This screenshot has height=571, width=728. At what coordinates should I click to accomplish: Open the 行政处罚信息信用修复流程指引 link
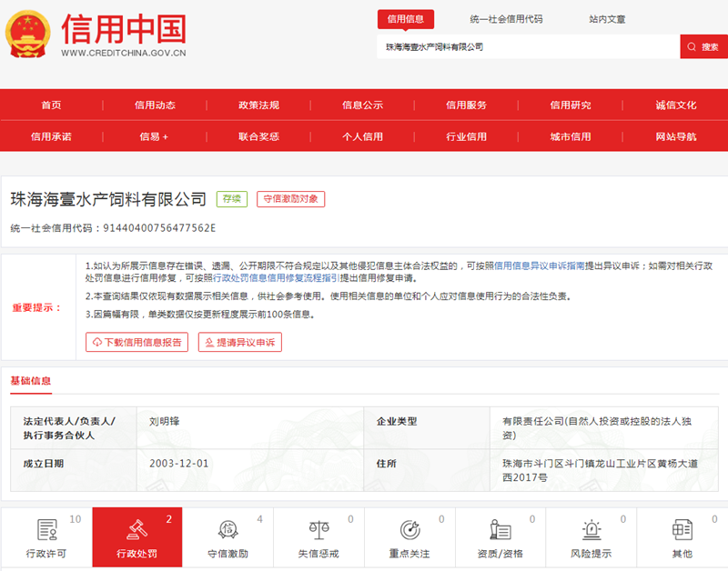(276, 278)
